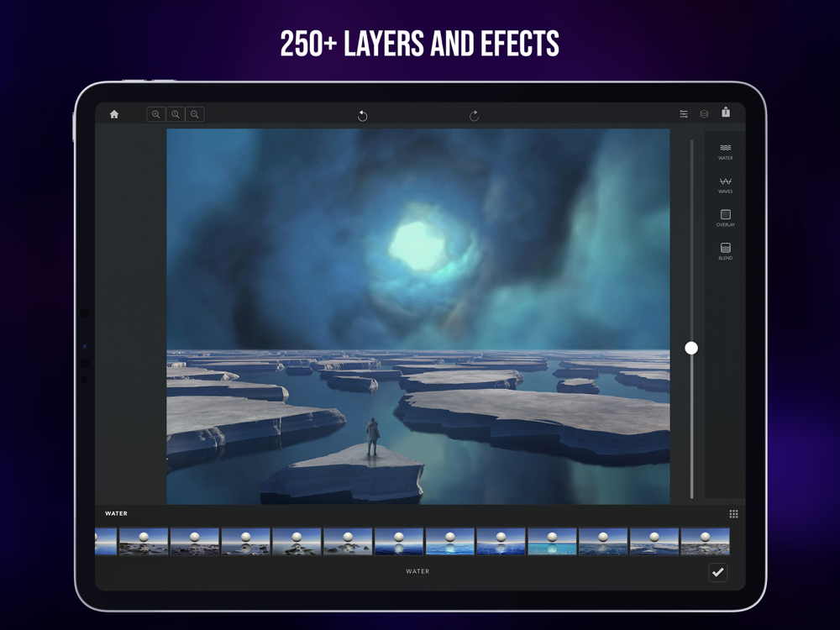This screenshot has width=840, height=630.
Task: Click the zoom in magnifier icon
Action: tap(156, 114)
